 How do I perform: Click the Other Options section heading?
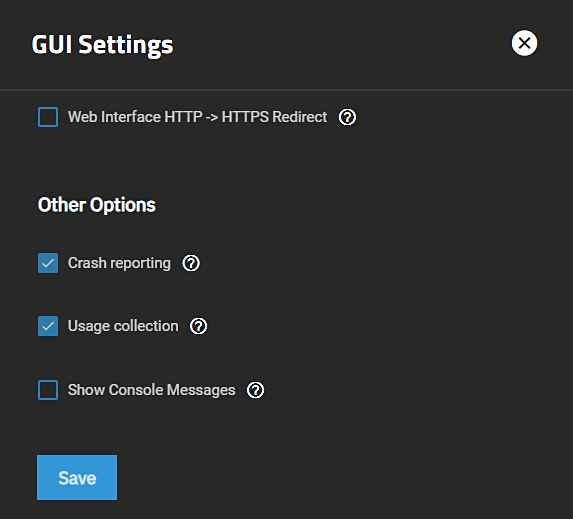click(x=97, y=205)
